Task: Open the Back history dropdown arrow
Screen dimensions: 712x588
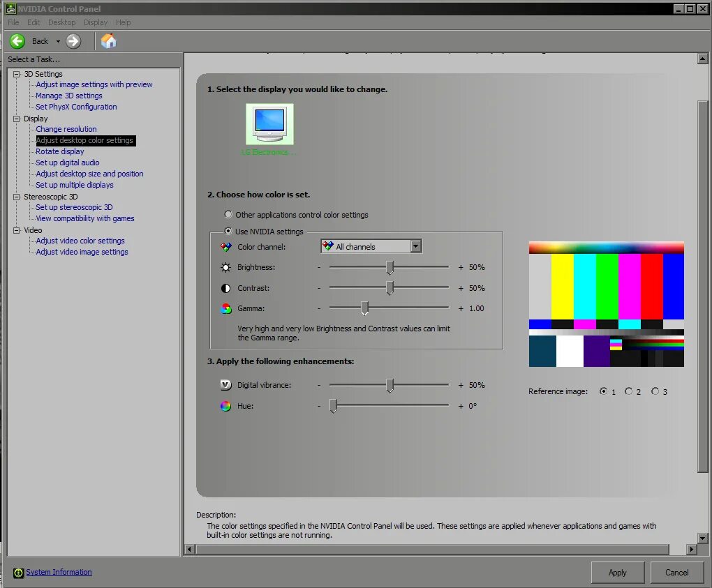Action: (58, 41)
